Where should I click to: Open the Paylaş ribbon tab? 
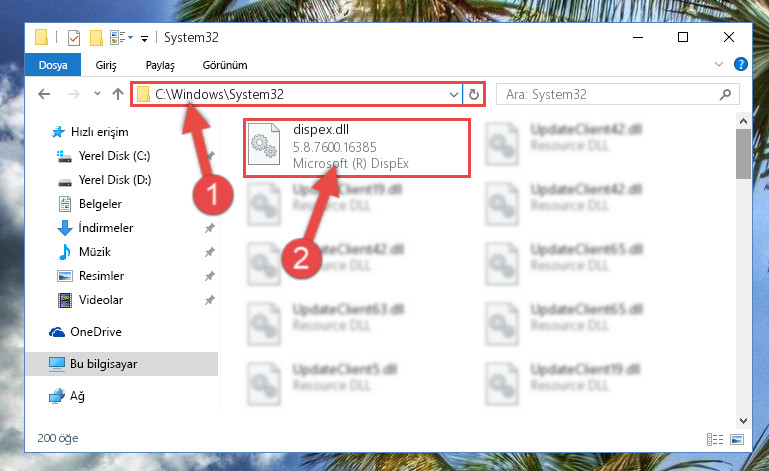point(160,65)
